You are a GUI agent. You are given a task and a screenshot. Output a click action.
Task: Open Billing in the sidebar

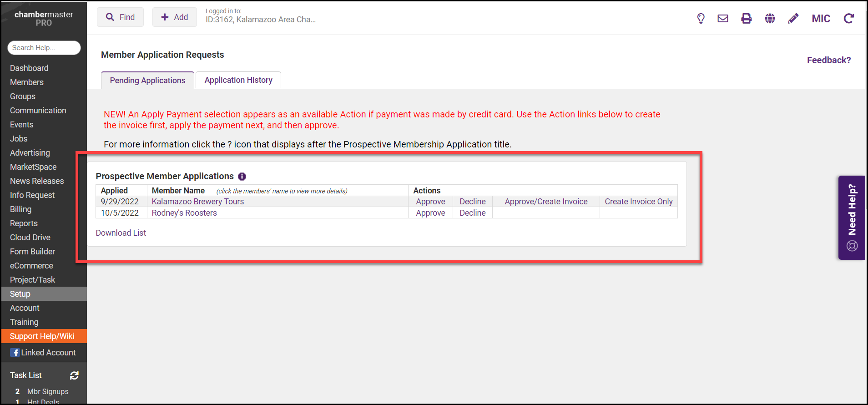[21, 209]
